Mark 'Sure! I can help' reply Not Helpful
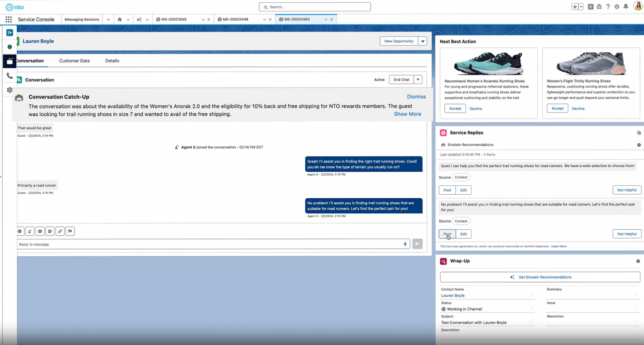The image size is (644, 345). 627,190
